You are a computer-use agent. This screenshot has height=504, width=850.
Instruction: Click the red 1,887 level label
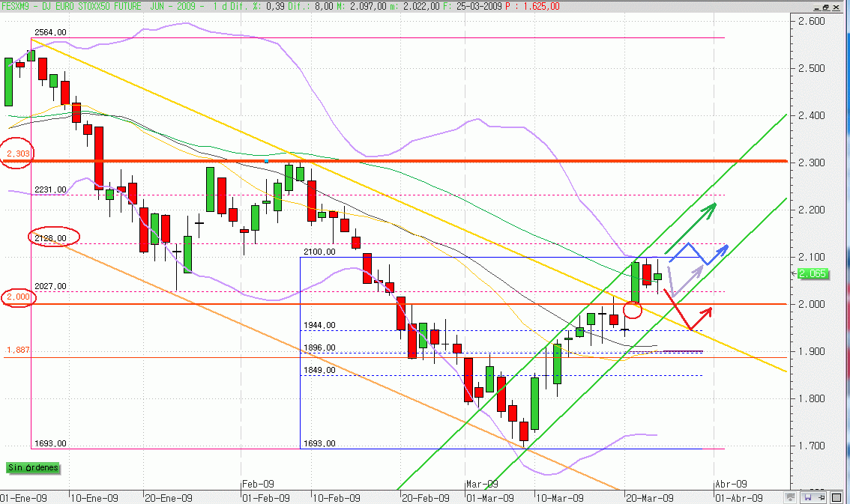(18, 350)
